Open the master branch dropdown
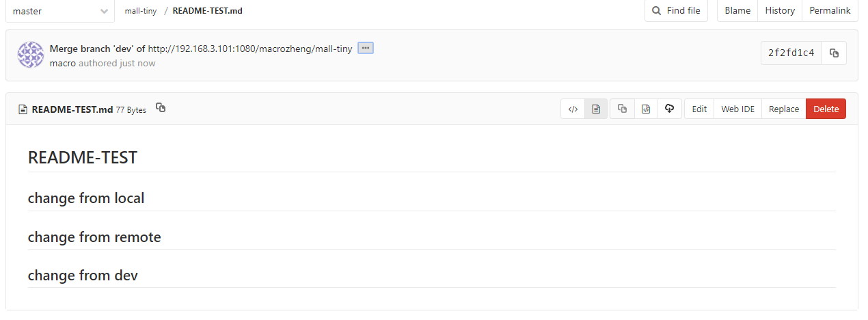 click(x=60, y=11)
